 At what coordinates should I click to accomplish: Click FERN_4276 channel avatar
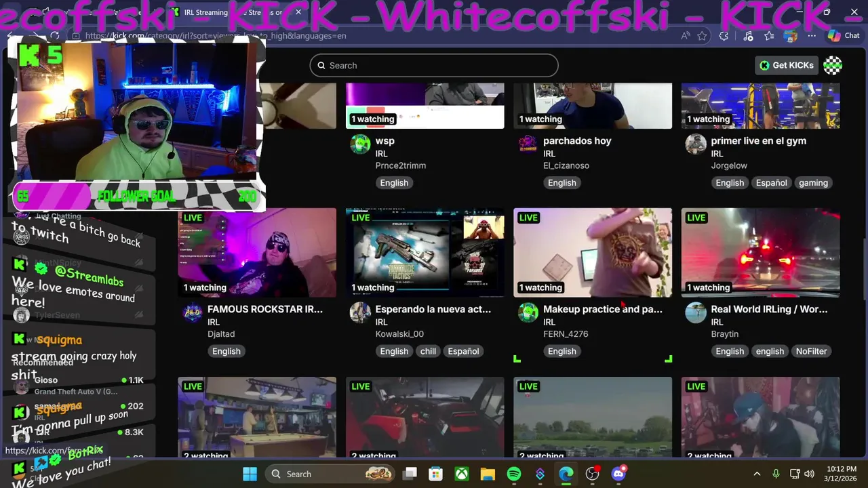coord(528,312)
